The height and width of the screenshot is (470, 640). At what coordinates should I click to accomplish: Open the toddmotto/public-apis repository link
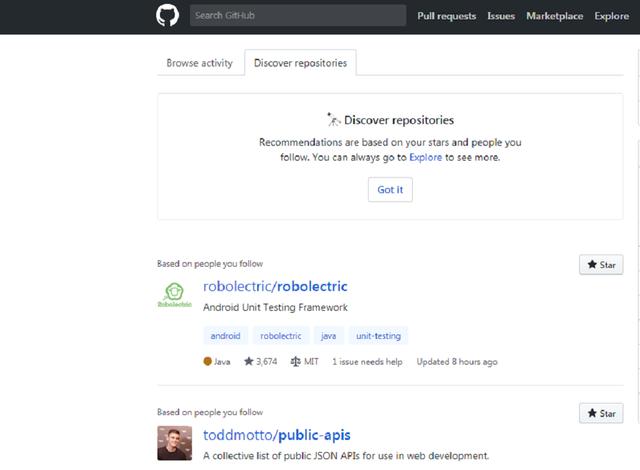click(276, 435)
